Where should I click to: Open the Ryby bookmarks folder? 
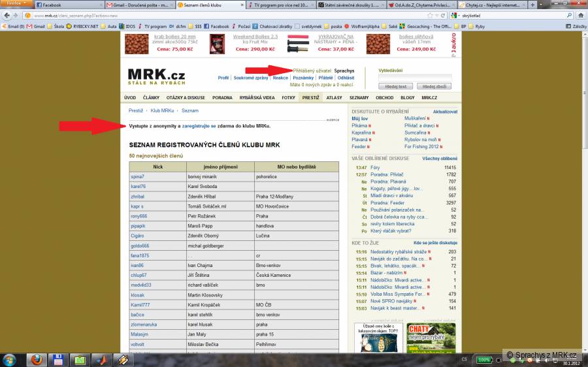[x=476, y=26]
